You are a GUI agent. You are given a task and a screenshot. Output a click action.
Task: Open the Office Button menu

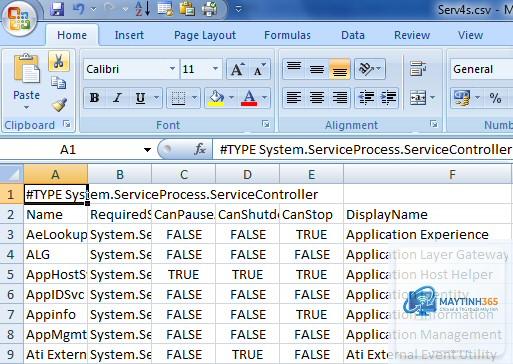tap(18, 18)
